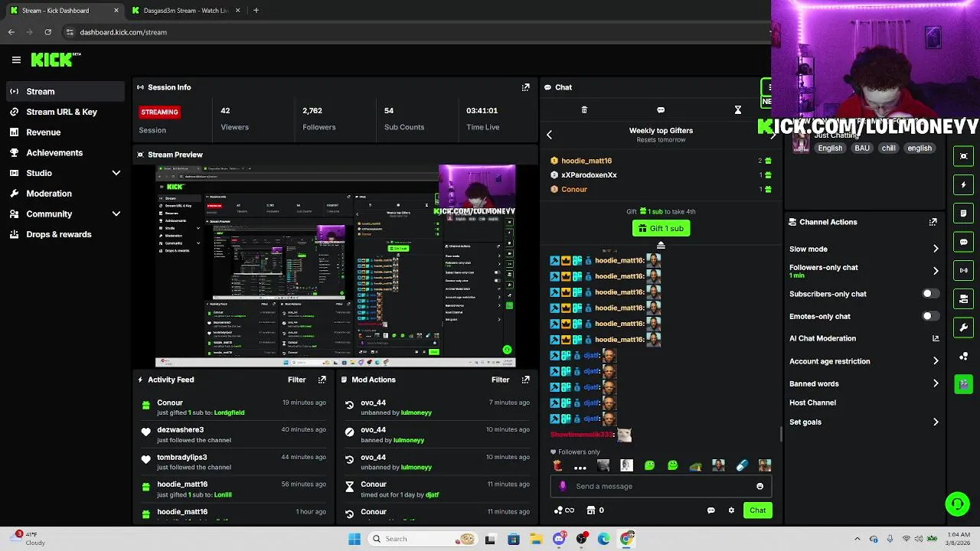Screen dimensions: 980x551
Task: Select the blue pill emote
Action: coord(741,465)
